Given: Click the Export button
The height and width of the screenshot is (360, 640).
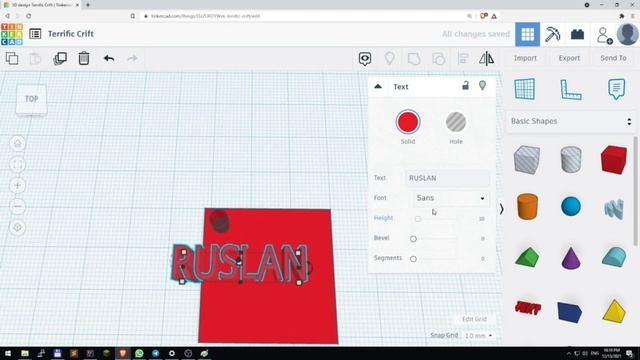Looking at the screenshot, I should pos(569,58).
